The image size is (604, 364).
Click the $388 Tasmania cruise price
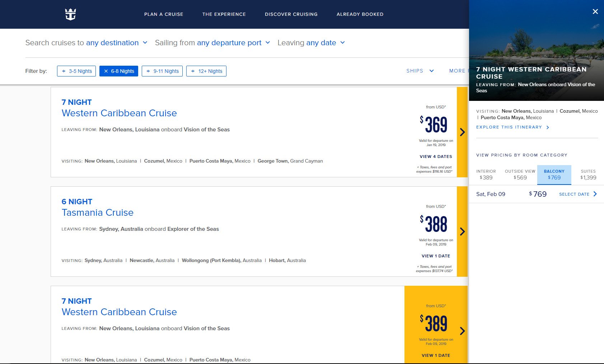pyautogui.click(x=434, y=224)
